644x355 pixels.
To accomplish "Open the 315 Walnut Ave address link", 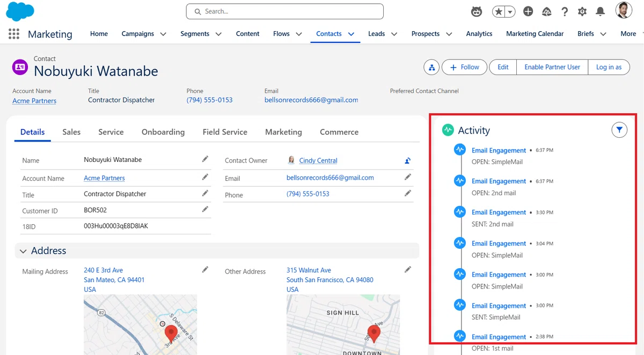I will tap(330, 279).
